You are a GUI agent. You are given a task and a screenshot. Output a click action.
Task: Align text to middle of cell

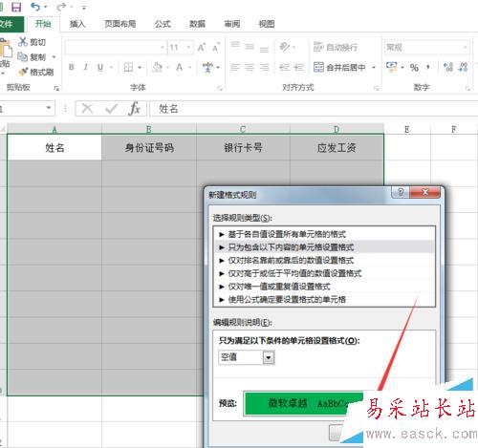(250, 47)
